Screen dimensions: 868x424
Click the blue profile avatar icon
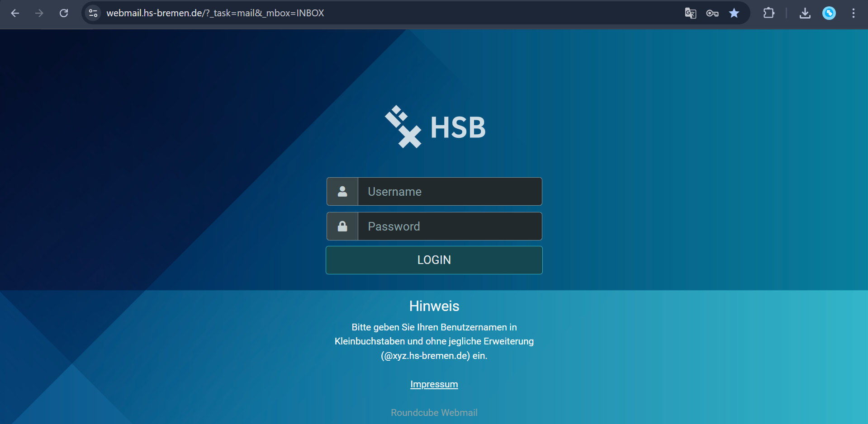click(x=829, y=13)
